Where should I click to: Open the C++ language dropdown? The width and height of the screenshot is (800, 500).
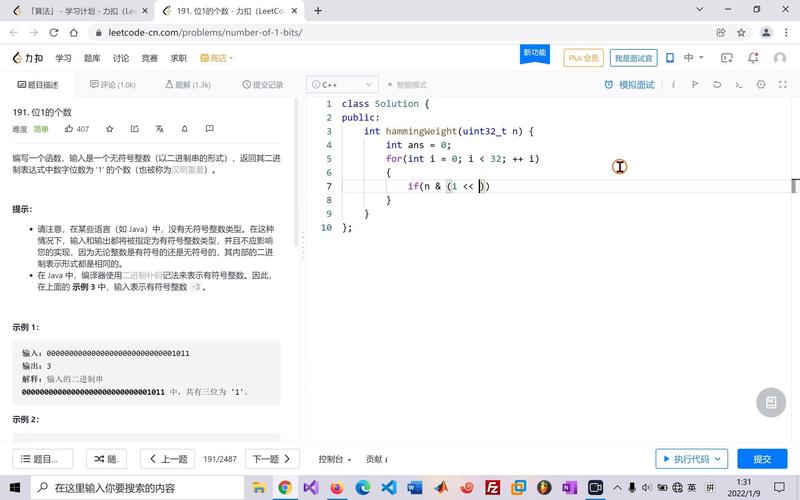(342, 85)
